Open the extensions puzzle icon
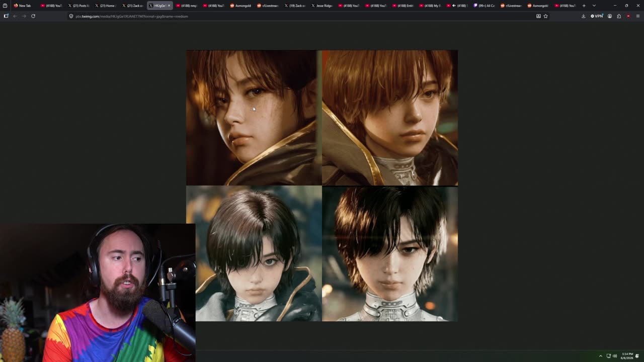This screenshot has height=362, width=644. click(x=619, y=16)
